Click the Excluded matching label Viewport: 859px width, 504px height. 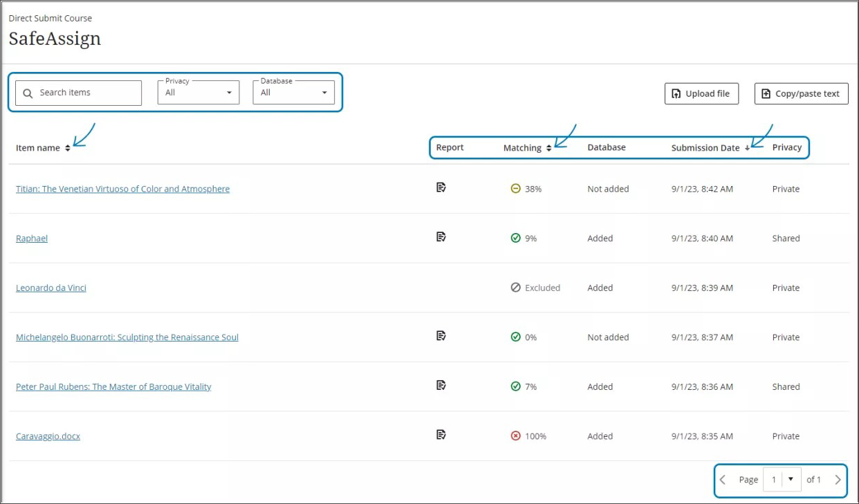(542, 288)
